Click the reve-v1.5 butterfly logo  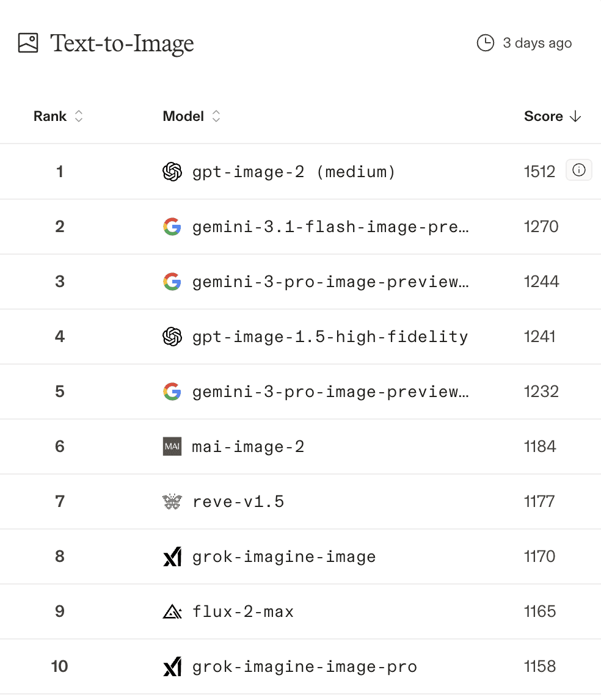point(172,501)
